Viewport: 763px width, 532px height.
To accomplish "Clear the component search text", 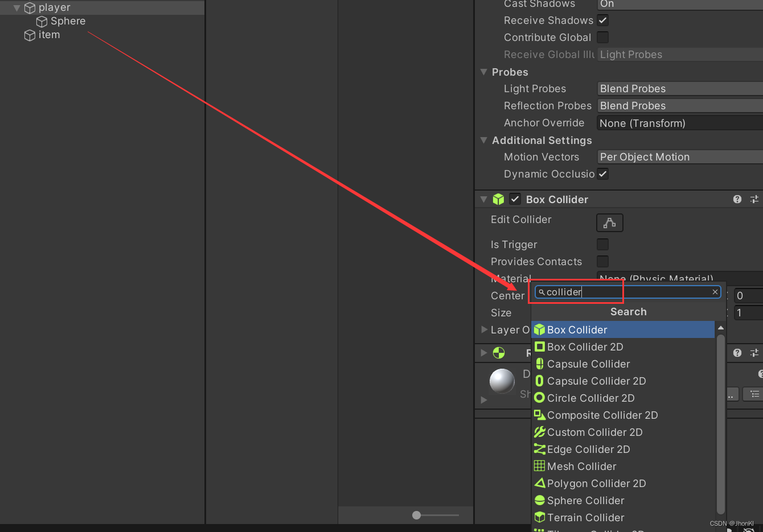I will pos(715,292).
